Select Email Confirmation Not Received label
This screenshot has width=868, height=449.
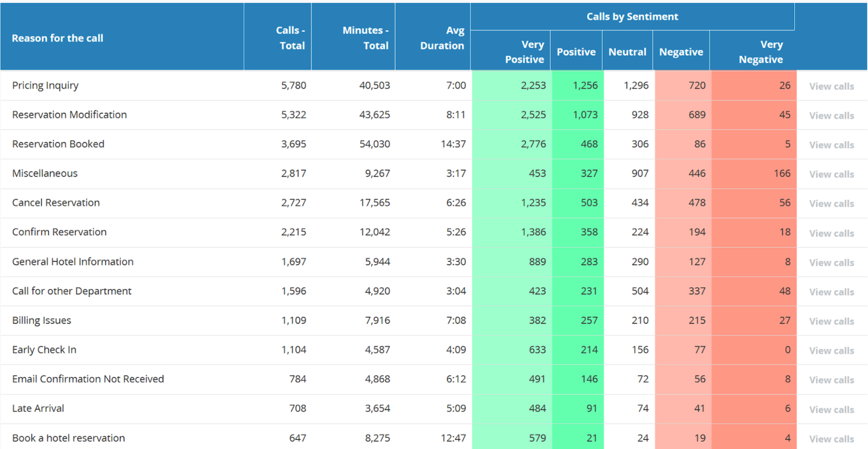click(x=88, y=379)
